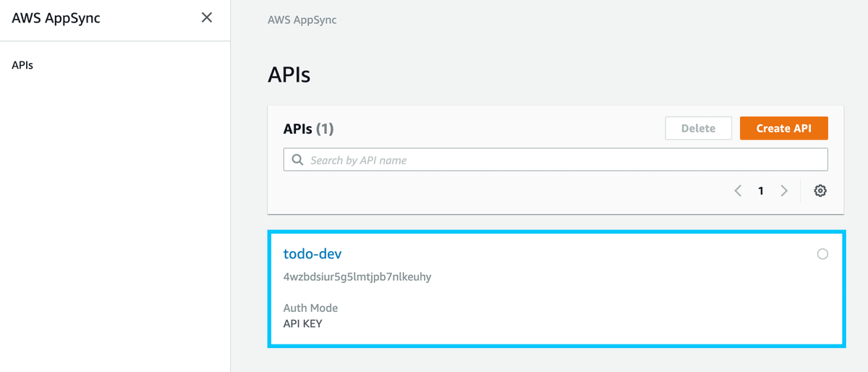The height and width of the screenshot is (372, 868).
Task: Focus the Search by API name field
Action: pos(564,160)
